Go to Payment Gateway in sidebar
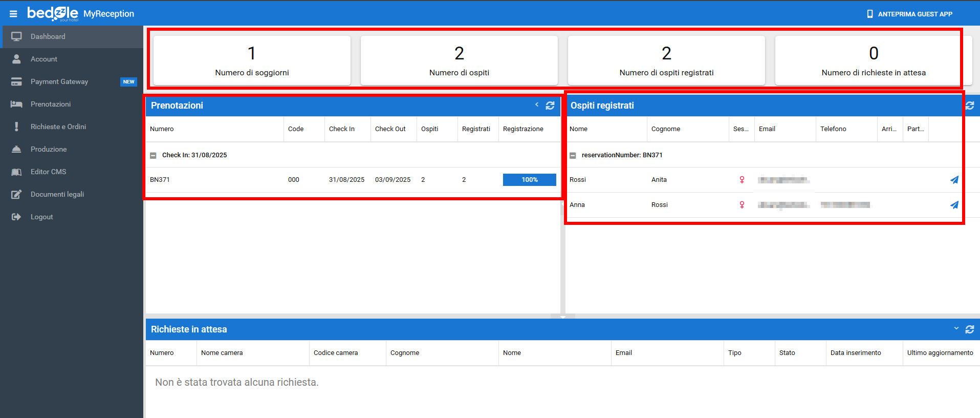The width and height of the screenshot is (980, 418). 59,81
